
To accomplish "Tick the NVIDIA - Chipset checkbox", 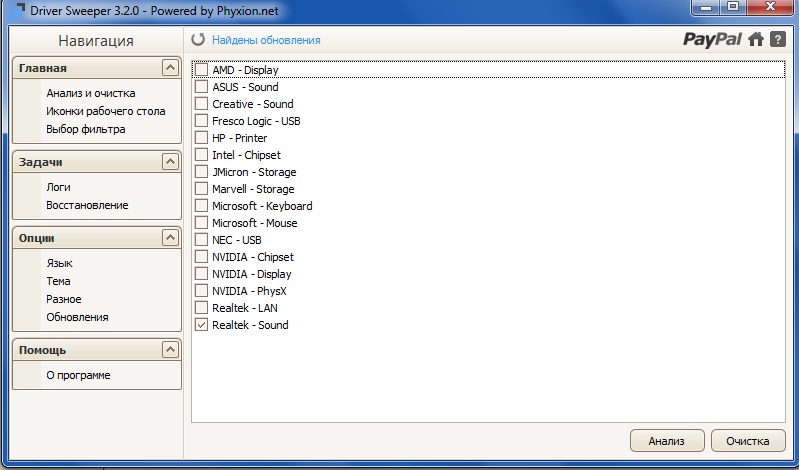I will point(201,256).
